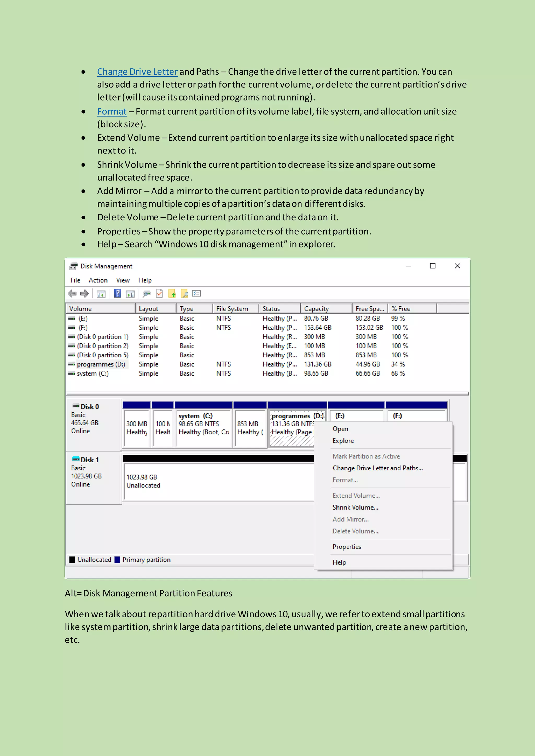Click the drive icon beside system (C:) row
The image size is (535, 756).
click(72, 373)
